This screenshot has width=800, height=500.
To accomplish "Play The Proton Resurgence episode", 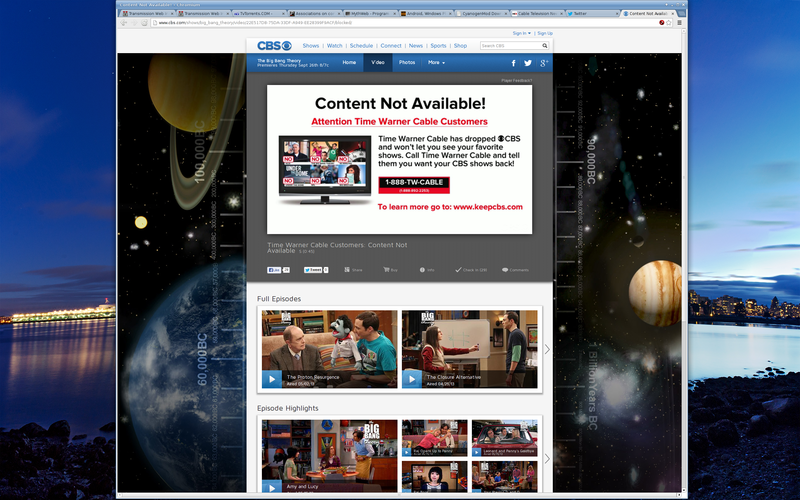I will [271, 379].
